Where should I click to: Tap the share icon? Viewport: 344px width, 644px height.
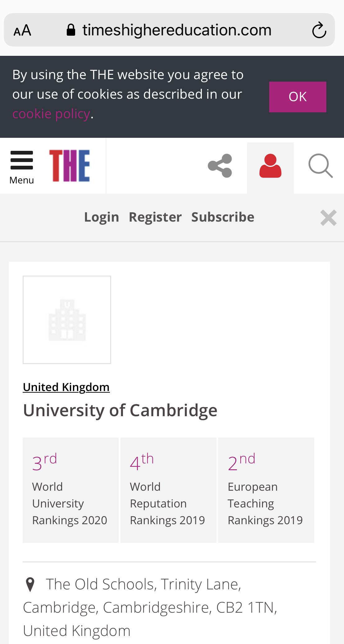(x=220, y=166)
